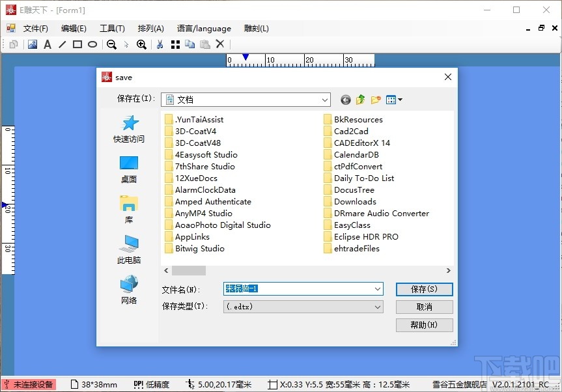Viewport: 562px width, 392px height.
Task: Click the 取消 cancel button
Action: click(x=424, y=307)
